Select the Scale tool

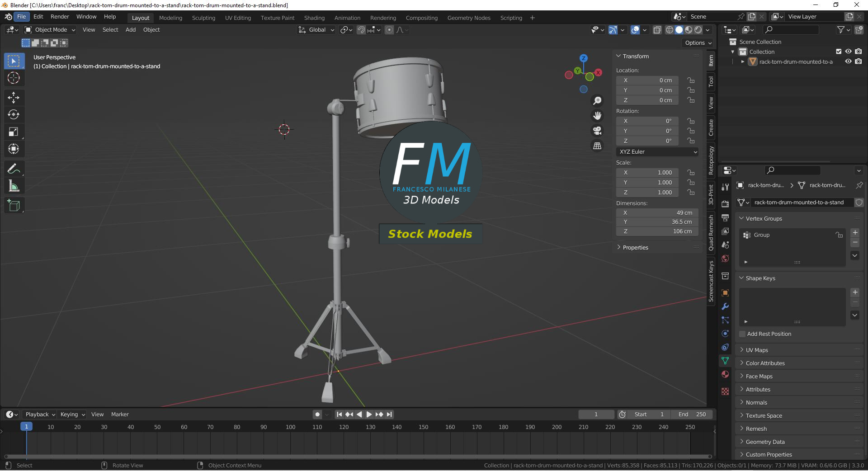pyautogui.click(x=14, y=132)
